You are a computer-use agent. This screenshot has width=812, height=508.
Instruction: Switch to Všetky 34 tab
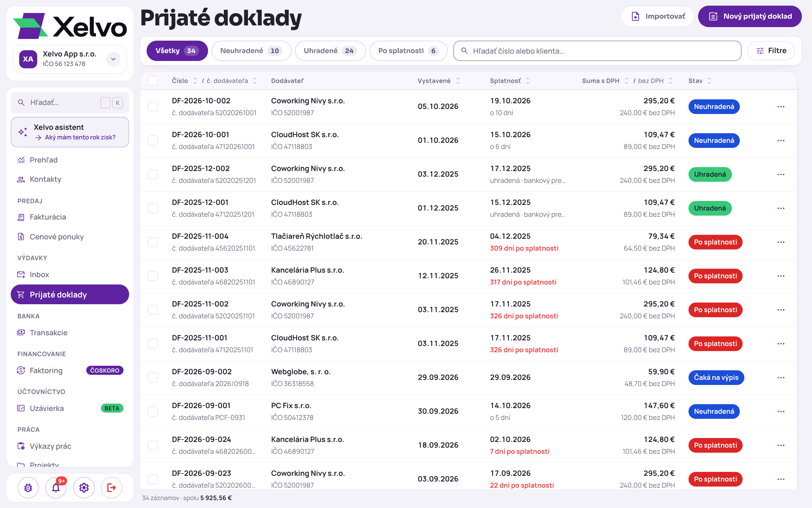coord(177,51)
